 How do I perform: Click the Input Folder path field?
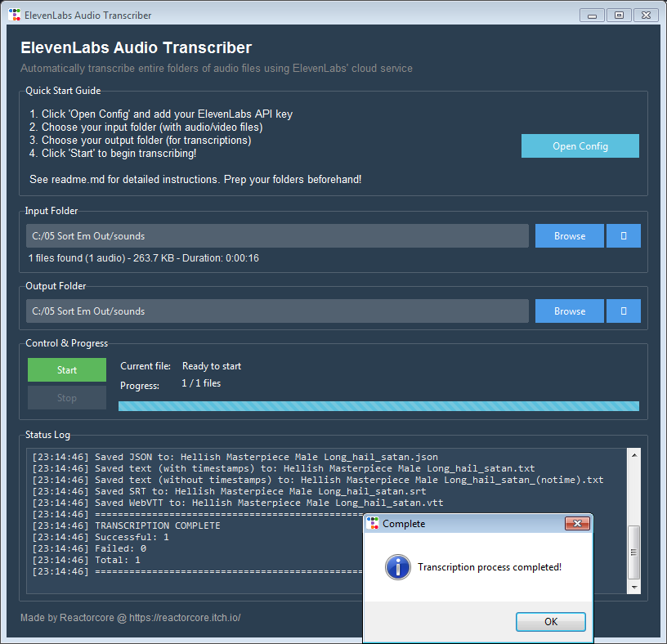click(x=277, y=235)
